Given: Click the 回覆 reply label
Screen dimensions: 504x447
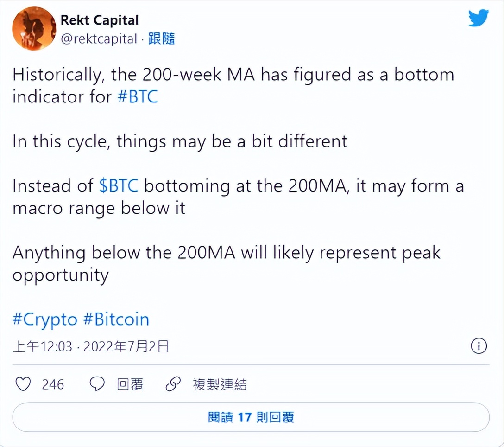Looking at the screenshot, I should 130,384.
